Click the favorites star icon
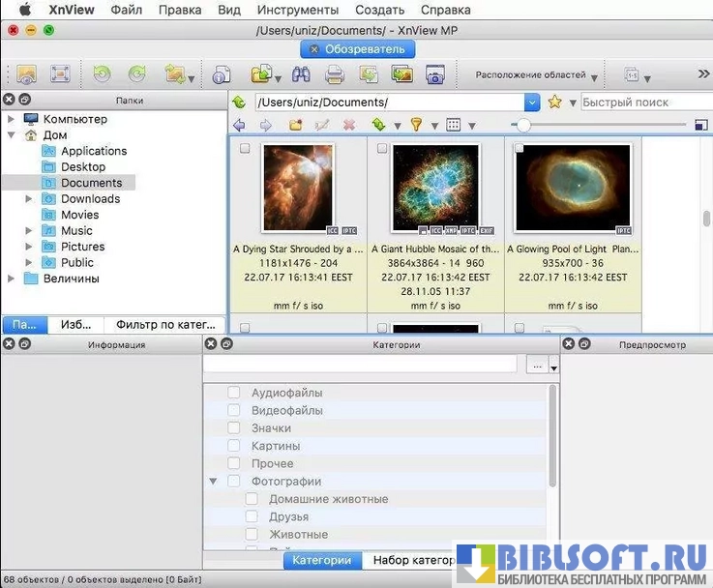Image resolution: width=713 pixels, height=588 pixels. click(x=555, y=102)
